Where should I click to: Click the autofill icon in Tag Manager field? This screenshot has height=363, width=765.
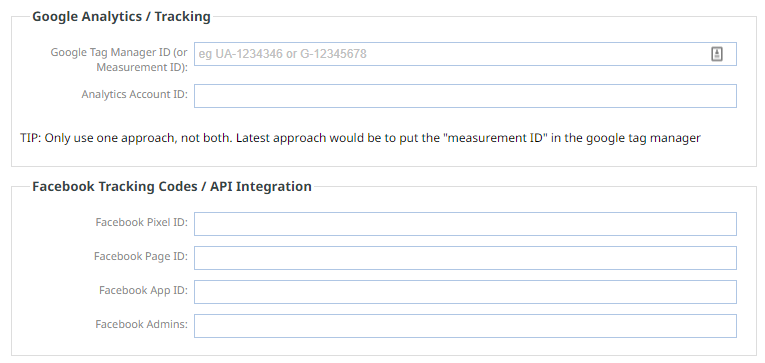(x=716, y=54)
